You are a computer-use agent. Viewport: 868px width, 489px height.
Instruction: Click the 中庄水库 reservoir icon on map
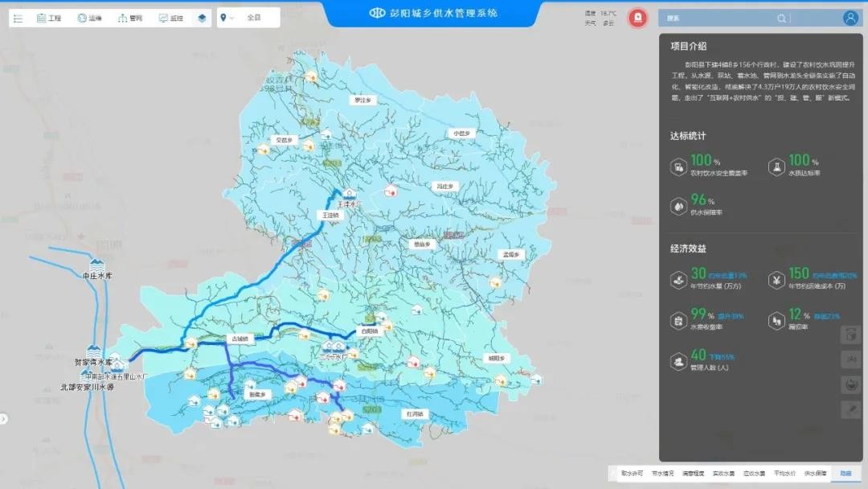pos(97,265)
